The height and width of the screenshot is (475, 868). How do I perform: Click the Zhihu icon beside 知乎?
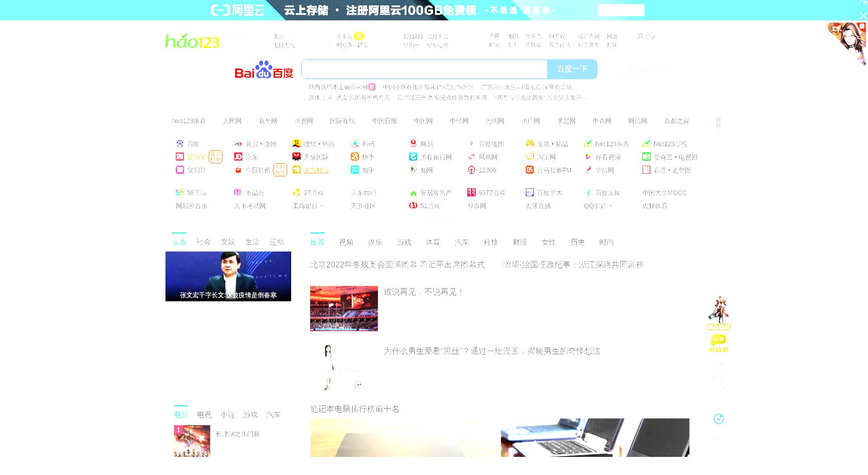click(355, 170)
